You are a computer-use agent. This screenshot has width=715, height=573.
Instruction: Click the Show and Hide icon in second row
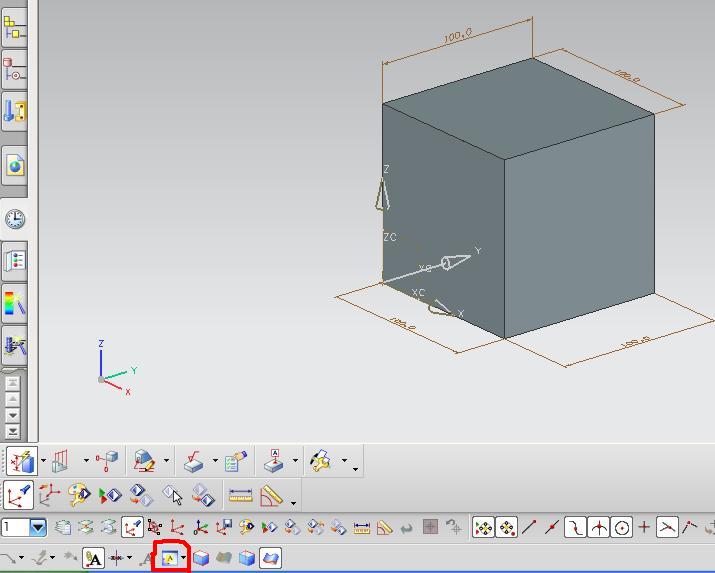[x=110, y=495]
